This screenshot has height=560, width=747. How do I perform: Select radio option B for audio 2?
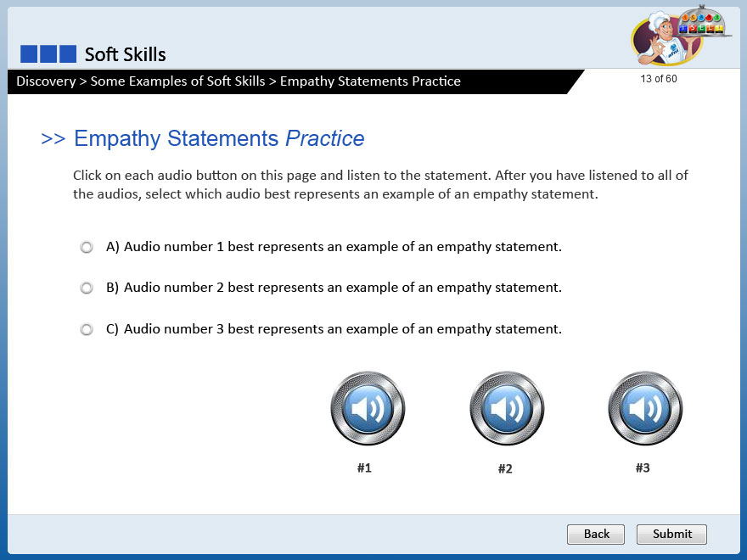click(87, 288)
